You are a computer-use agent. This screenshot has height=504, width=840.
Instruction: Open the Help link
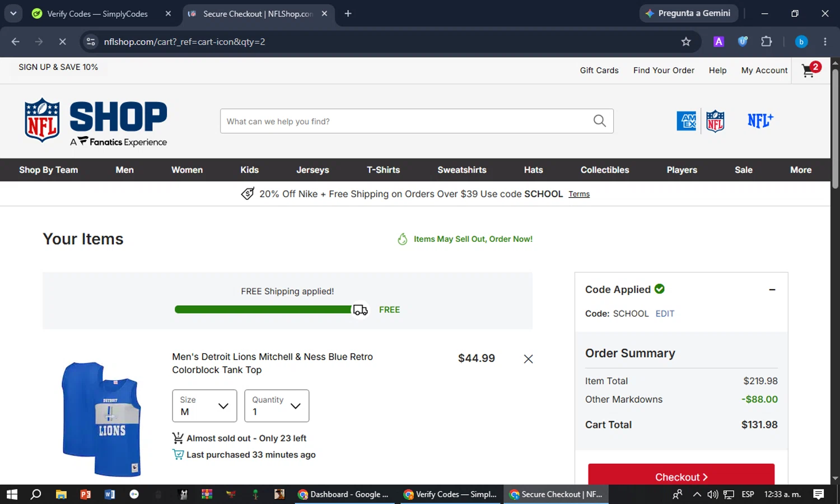tap(717, 70)
